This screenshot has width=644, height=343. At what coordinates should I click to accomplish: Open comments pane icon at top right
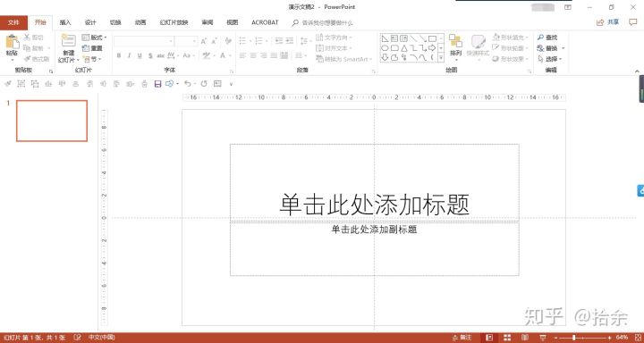[633, 22]
